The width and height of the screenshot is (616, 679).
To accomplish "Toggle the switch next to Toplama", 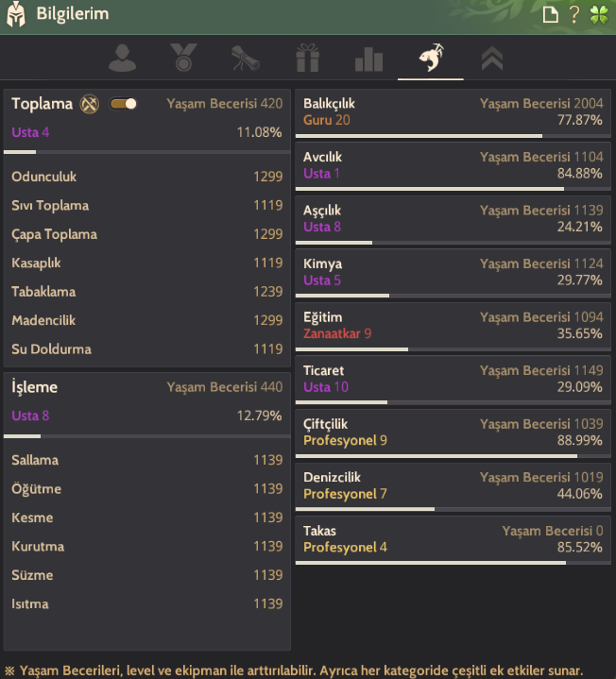I will coord(124,104).
